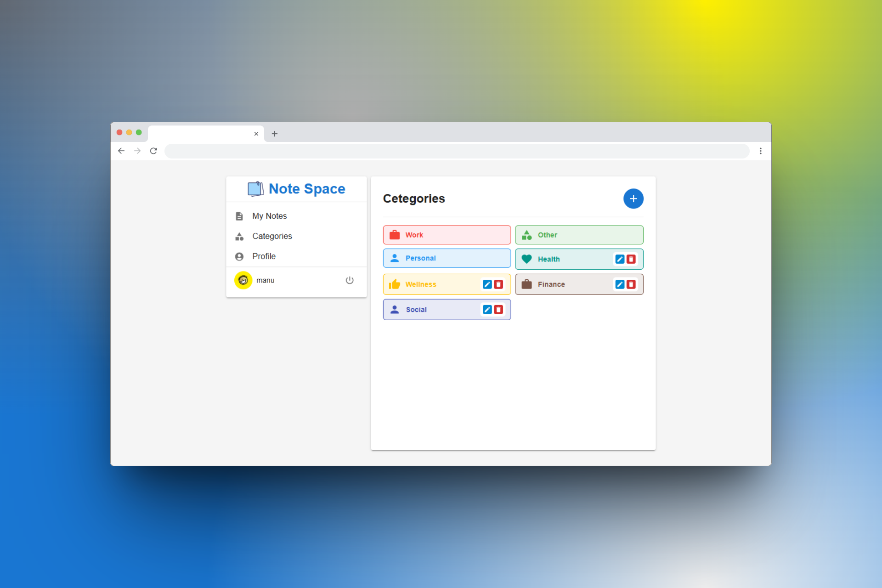Image resolution: width=882 pixels, height=588 pixels.
Task: Click the manu user avatar
Action: tap(243, 280)
